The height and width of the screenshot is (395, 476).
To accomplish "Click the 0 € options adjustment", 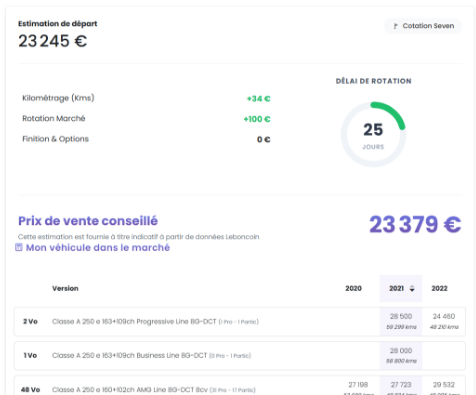I will click(x=263, y=139).
